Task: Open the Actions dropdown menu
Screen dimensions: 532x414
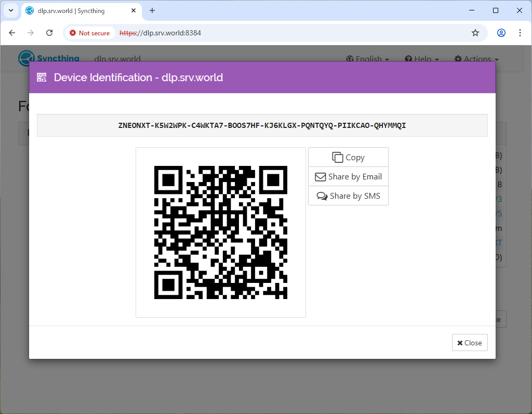Action: pos(476,59)
